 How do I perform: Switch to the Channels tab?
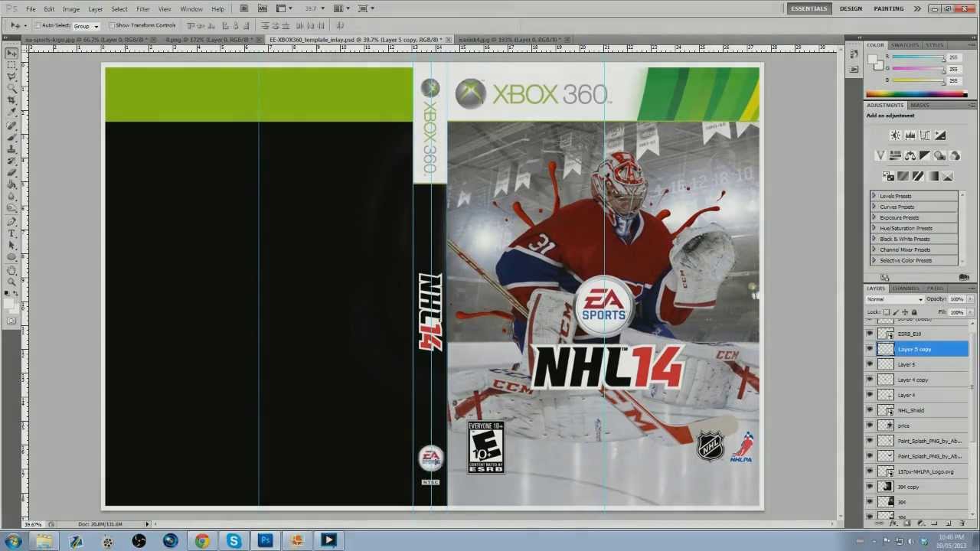pyautogui.click(x=906, y=289)
